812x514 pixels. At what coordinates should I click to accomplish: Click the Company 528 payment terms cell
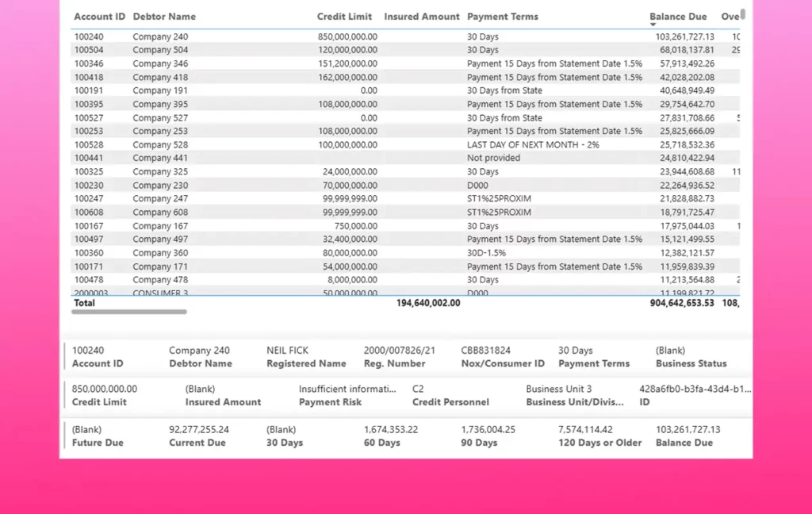[x=533, y=144]
